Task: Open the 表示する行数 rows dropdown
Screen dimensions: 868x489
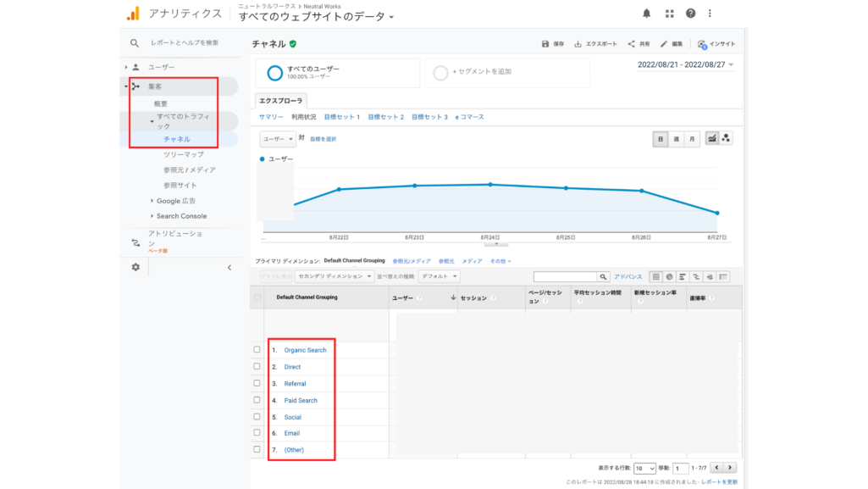Action: tap(644, 467)
